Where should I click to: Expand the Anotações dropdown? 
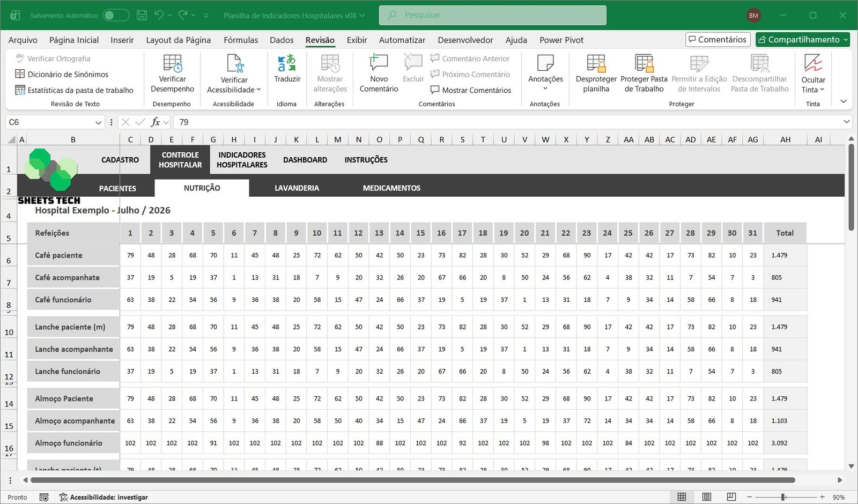tap(545, 88)
